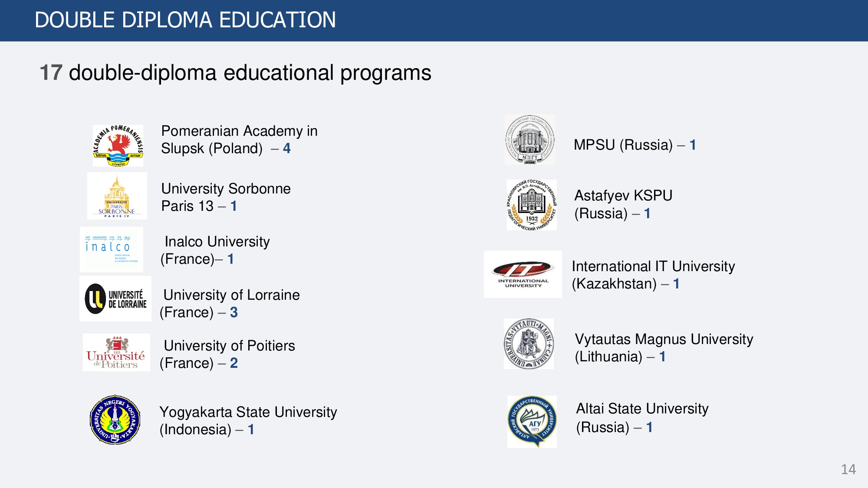Click the 'Altai State University (Russia)' text

(x=642, y=418)
